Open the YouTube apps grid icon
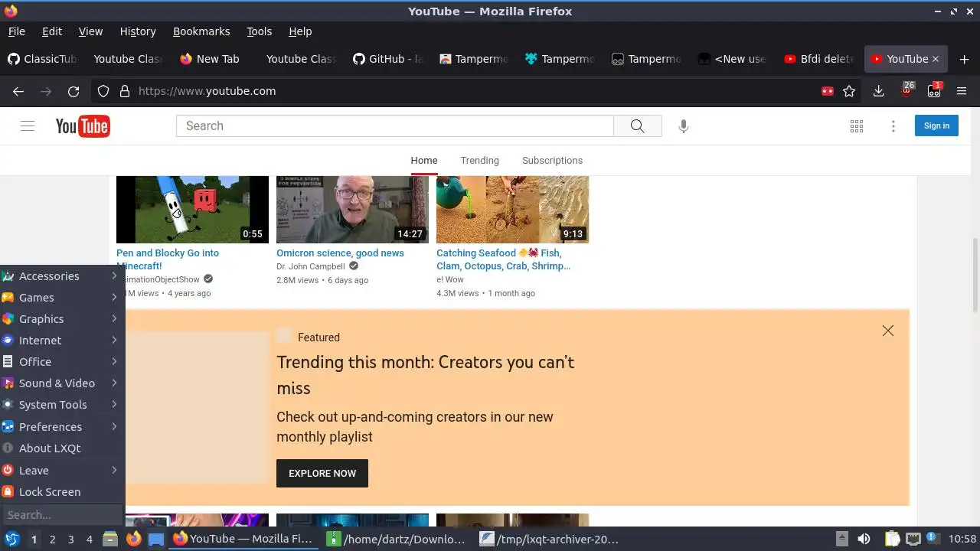Screen dimensions: 980x551 [x=857, y=126]
